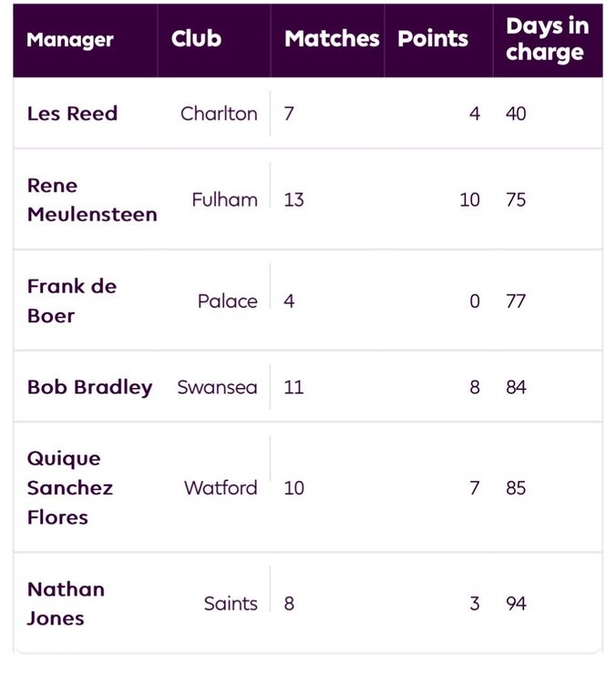
Task: Click the Days in charge header
Action: point(547,40)
